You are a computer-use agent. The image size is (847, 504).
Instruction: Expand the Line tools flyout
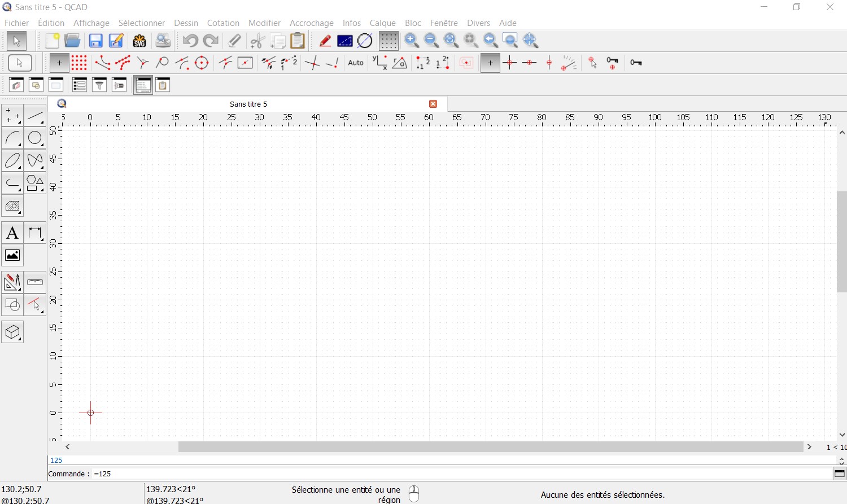pyautogui.click(x=35, y=116)
